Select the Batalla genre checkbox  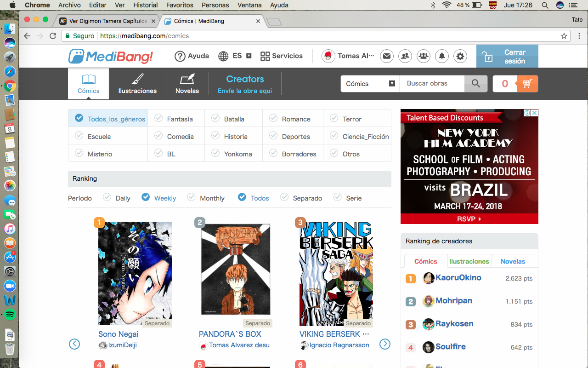[x=215, y=118]
